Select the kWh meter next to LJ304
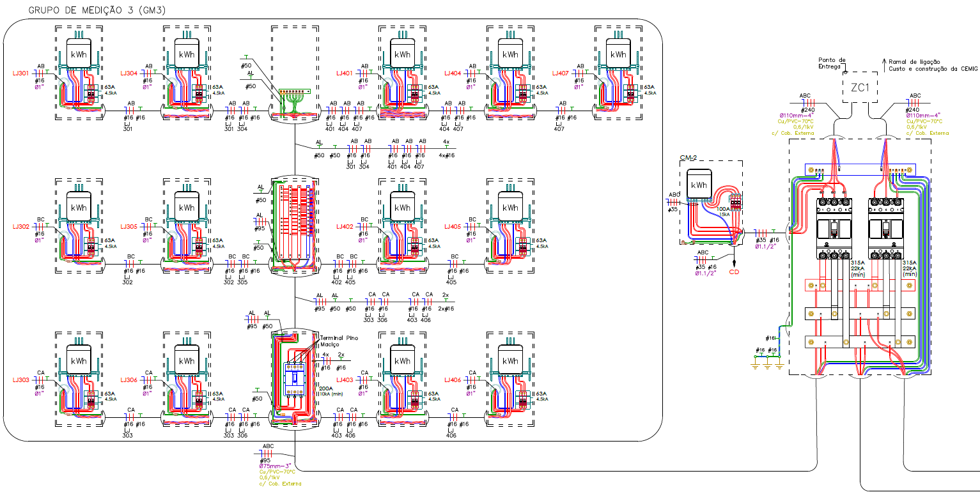This screenshot has width=980, height=492. coord(187,54)
